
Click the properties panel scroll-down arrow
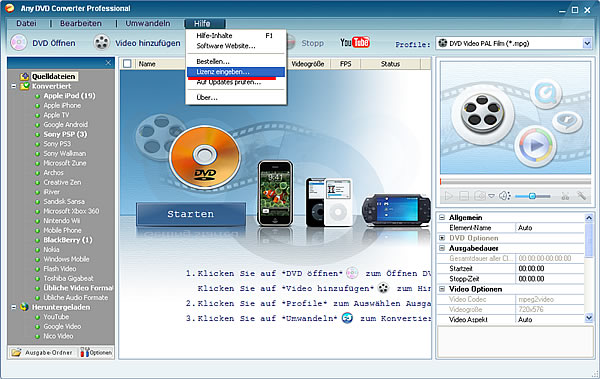[x=589, y=317]
